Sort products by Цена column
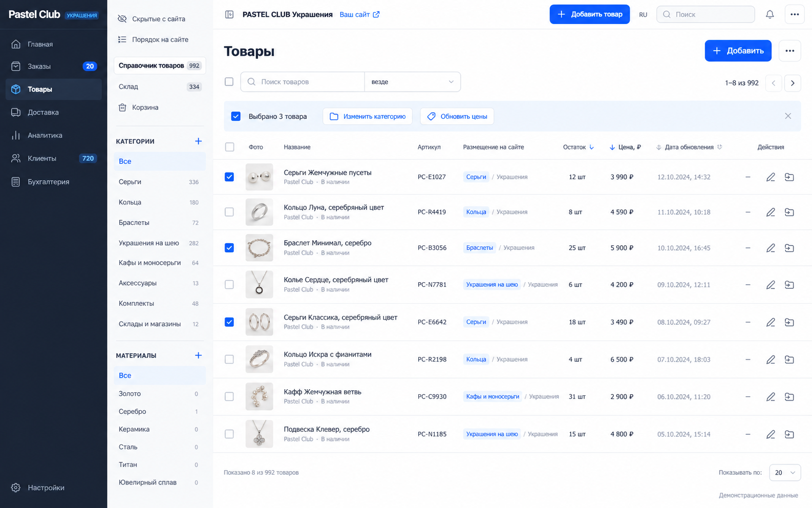This screenshot has height=508, width=812. (x=625, y=147)
